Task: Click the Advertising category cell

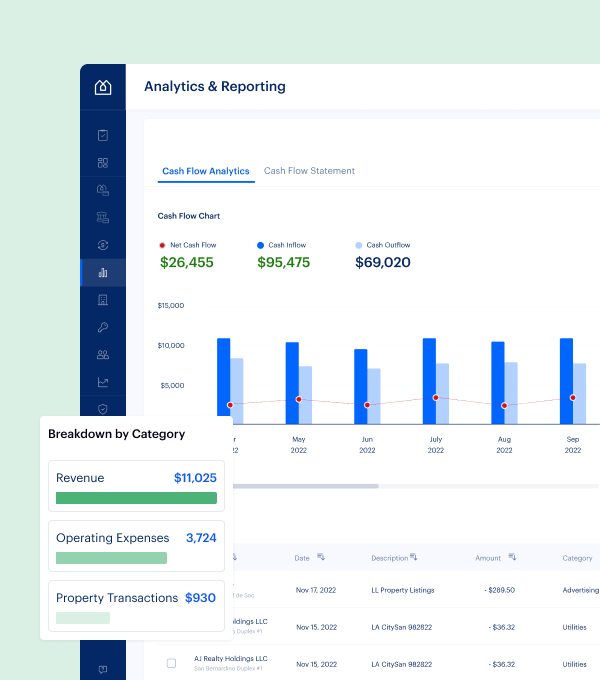Action: pos(580,590)
